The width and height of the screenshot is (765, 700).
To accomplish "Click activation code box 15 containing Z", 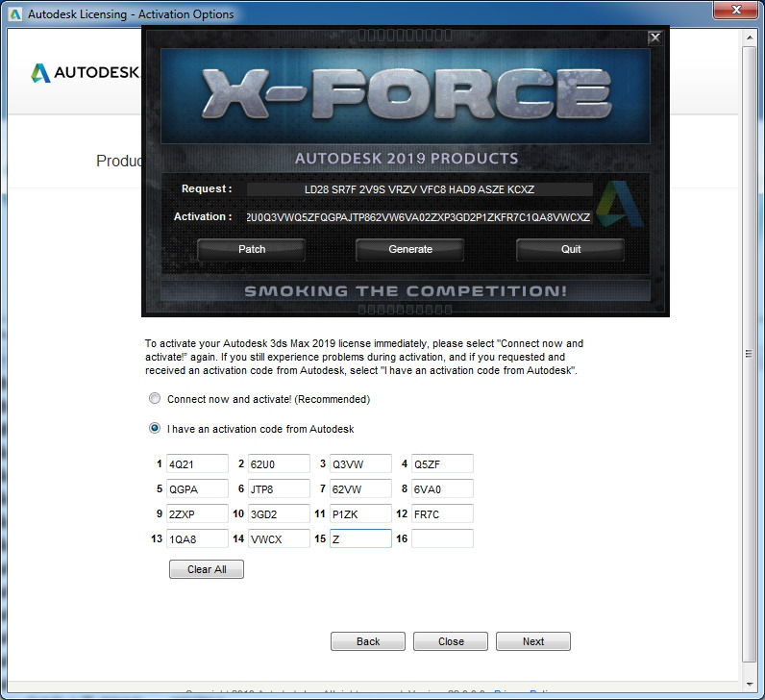I will coord(360,538).
